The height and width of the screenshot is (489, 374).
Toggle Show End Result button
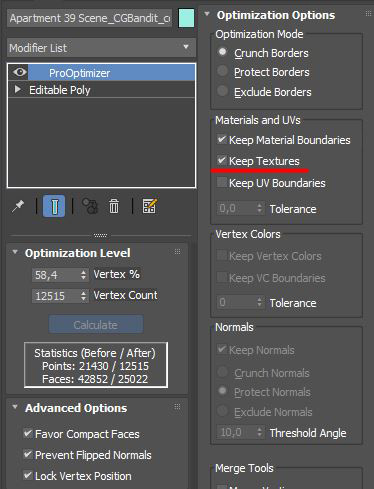click(x=54, y=206)
